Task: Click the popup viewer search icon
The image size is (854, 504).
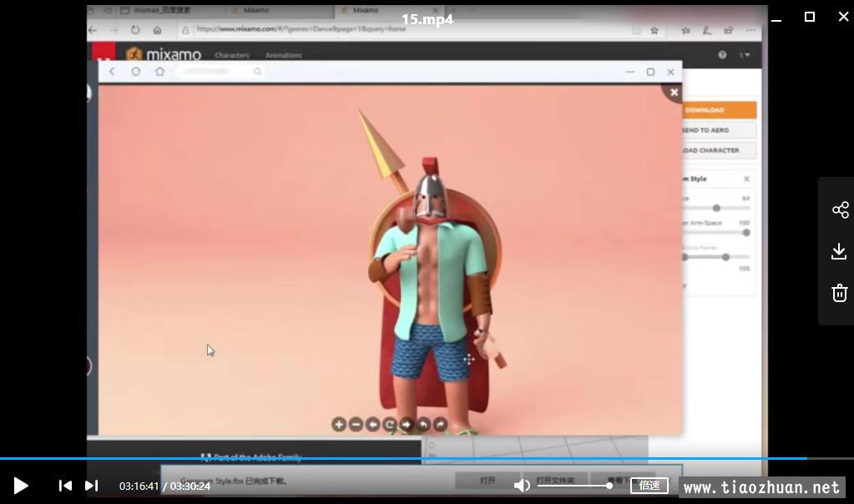Action: 257,71
